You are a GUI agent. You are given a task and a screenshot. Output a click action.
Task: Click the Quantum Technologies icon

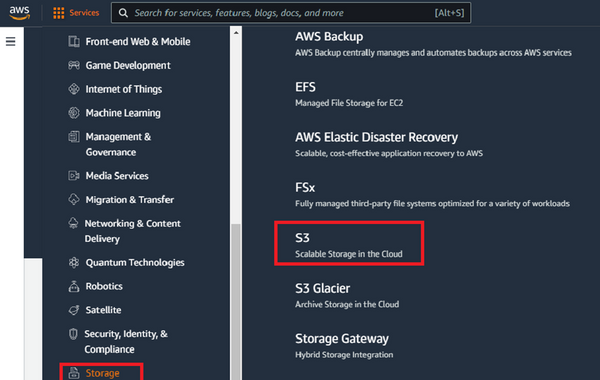tap(74, 263)
